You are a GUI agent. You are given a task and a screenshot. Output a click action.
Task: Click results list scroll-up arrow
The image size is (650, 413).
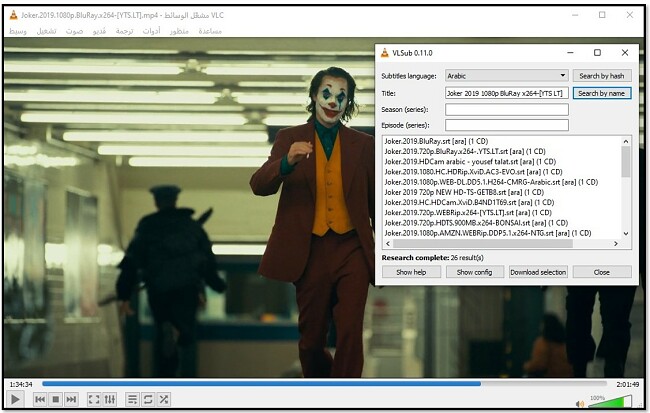[x=626, y=141]
